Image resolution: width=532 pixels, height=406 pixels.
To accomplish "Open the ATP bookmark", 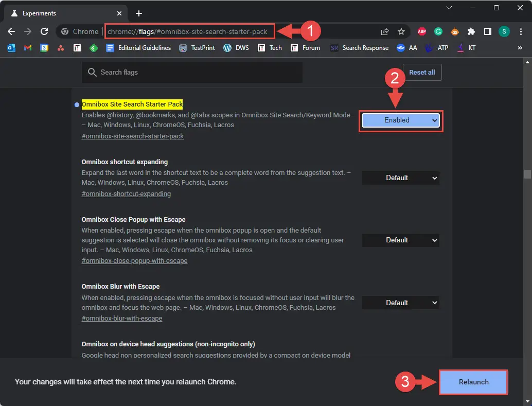I will [437, 48].
